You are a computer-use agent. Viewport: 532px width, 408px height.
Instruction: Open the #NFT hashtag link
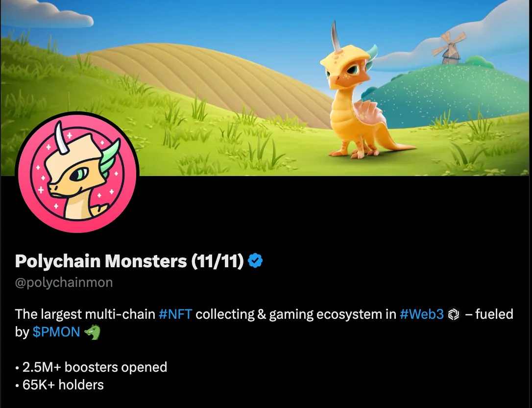point(175,314)
